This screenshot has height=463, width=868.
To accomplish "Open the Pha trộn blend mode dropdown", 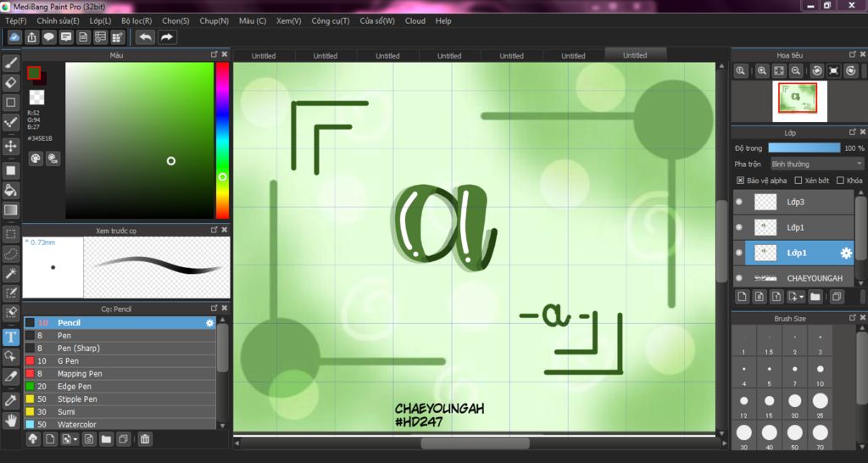I will click(x=817, y=164).
